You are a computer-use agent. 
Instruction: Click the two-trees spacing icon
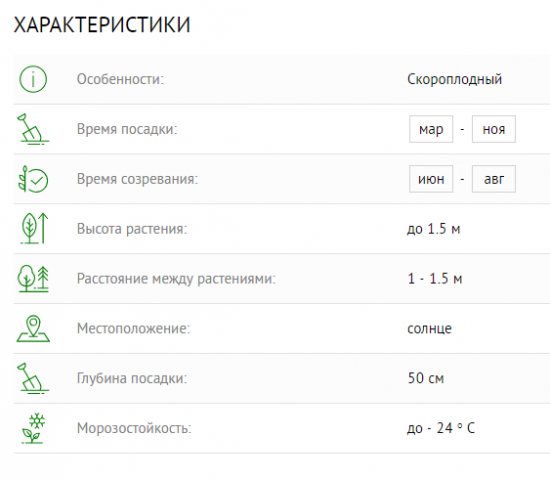tap(33, 279)
